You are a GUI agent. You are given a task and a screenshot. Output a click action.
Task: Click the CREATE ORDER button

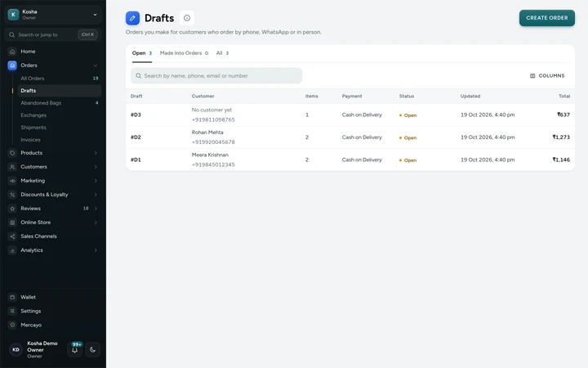click(x=546, y=18)
